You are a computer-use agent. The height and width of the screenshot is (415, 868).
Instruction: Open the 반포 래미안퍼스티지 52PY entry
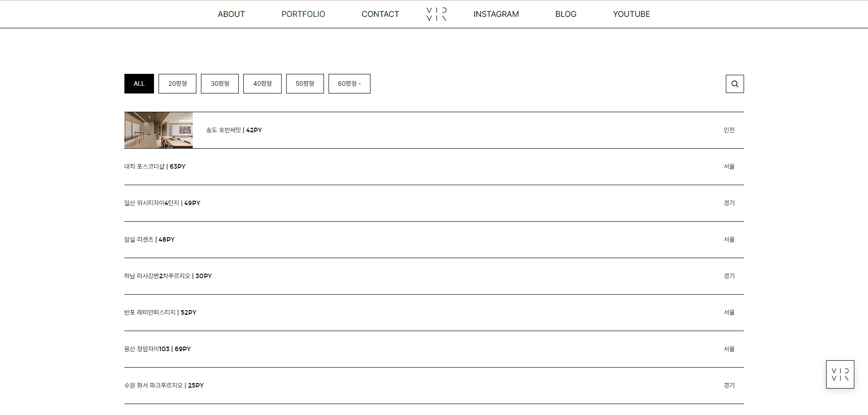tap(160, 313)
